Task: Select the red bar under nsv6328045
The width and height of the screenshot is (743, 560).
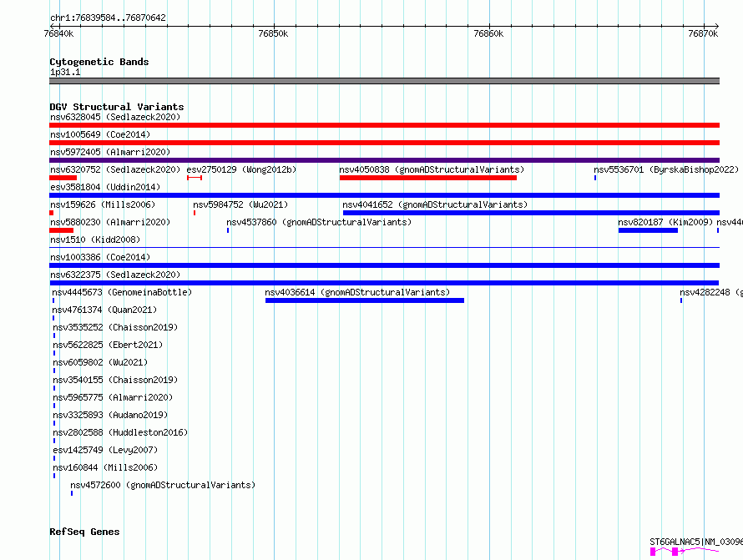Action: [384, 125]
